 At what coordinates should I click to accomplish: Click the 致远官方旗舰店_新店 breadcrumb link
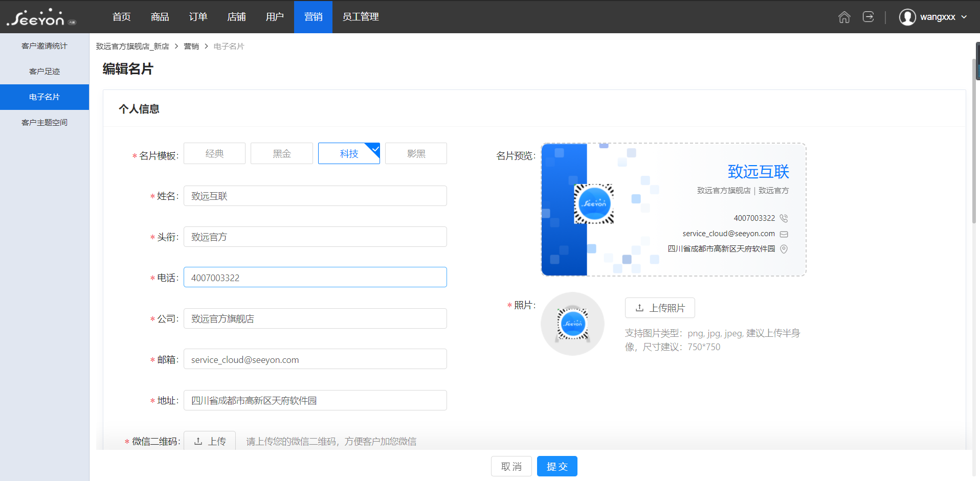132,47
